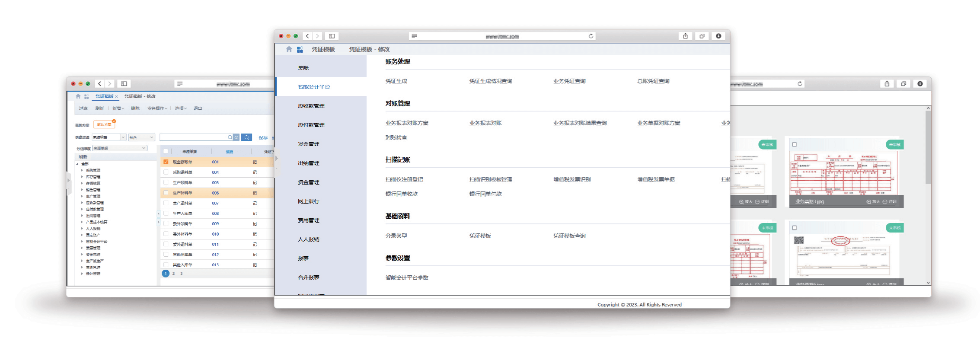Go to page 2 in the left table pagination
Screen dimensions: 980x357
(x=174, y=274)
